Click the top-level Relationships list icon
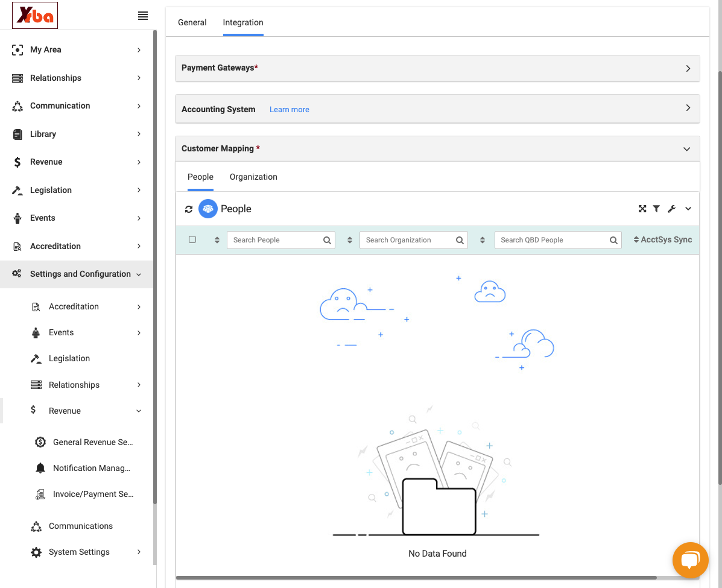The height and width of the screenshot is (588, 722). pos(17,78)
